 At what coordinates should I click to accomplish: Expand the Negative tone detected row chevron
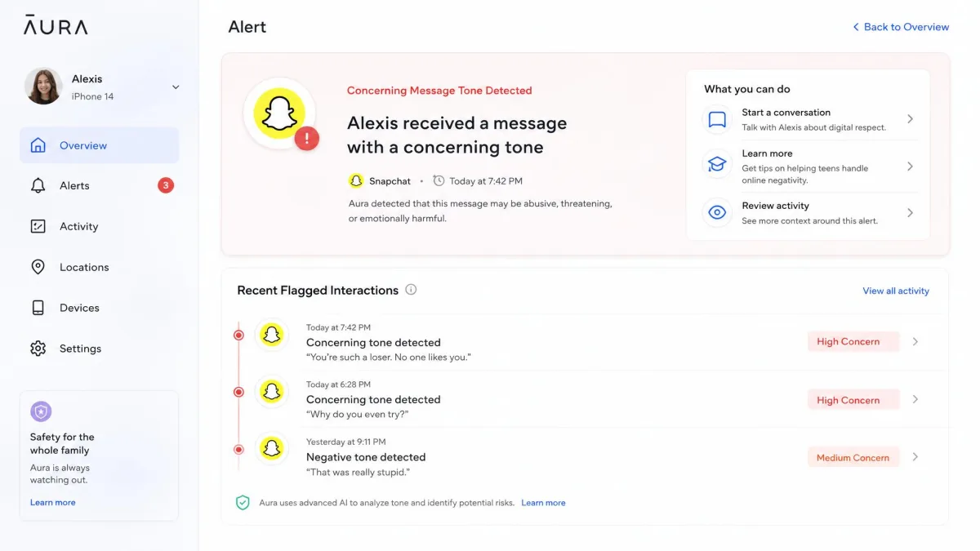(915, 457)
